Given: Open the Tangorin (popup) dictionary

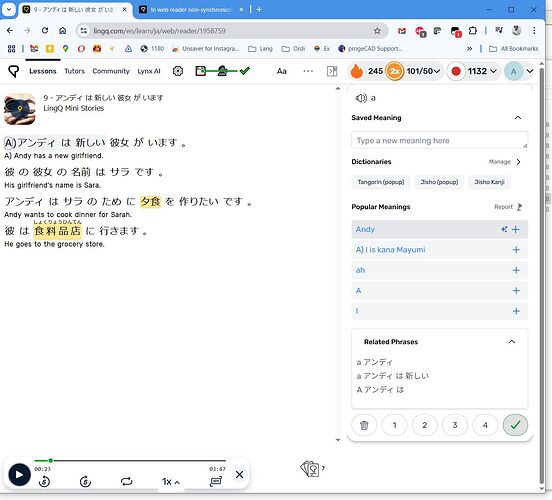Looking at the screenshot, I should (x=381, y=182).
